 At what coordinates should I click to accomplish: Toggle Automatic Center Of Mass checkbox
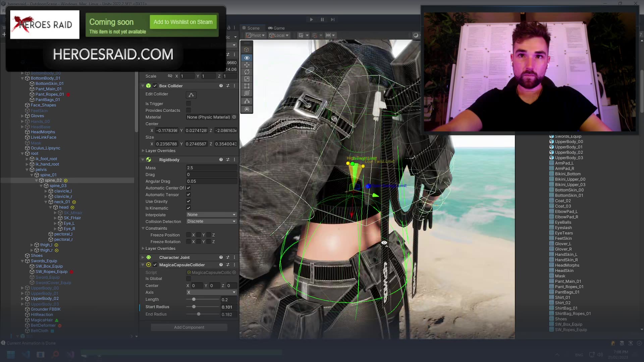tap(189, 188)
